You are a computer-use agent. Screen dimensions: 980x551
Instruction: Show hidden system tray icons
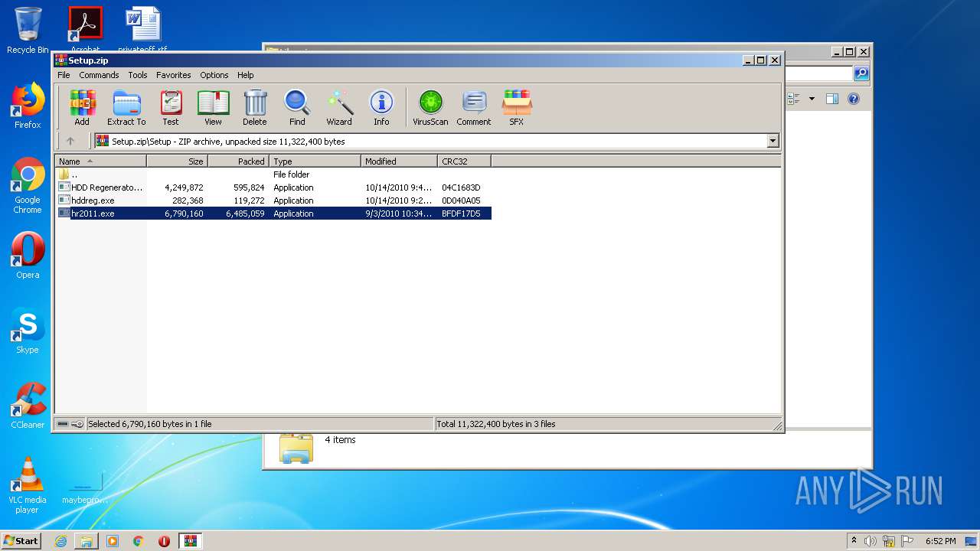point(854,541)
